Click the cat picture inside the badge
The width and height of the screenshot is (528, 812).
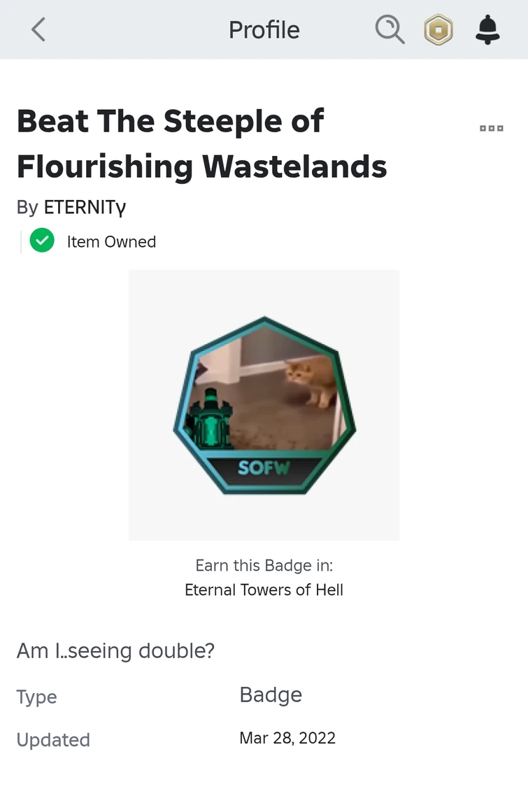click(x=308, y=380)
